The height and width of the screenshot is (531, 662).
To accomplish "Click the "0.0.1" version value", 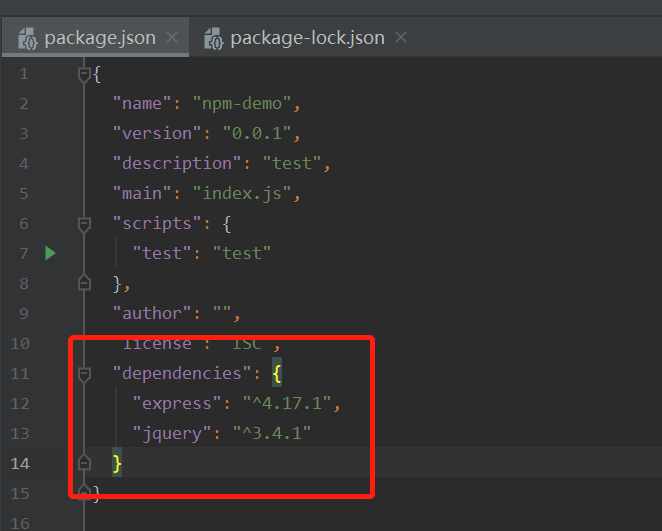I will point(257,133).
